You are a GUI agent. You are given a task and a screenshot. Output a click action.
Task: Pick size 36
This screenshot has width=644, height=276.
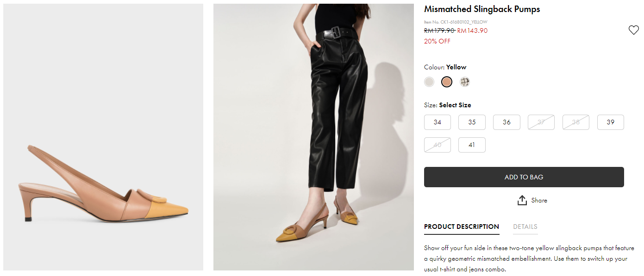tap(506, 123)
